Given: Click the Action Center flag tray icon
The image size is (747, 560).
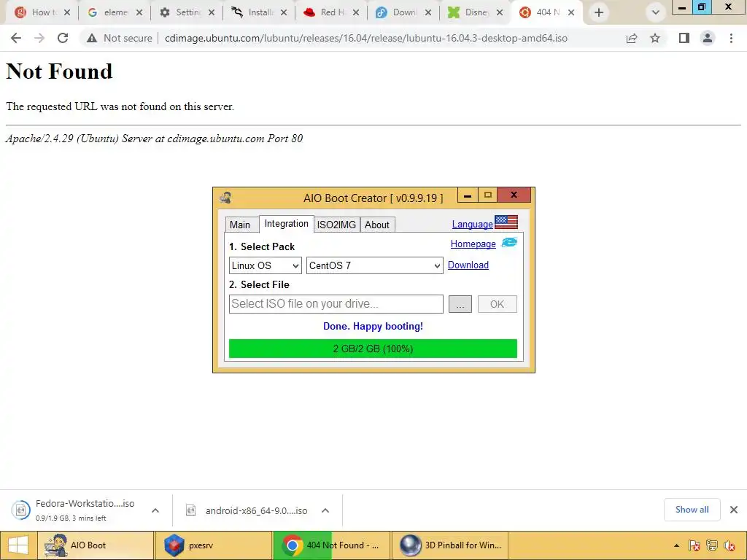Looking at the screenshot, I should pyautogui.click(x=694, y=545).
